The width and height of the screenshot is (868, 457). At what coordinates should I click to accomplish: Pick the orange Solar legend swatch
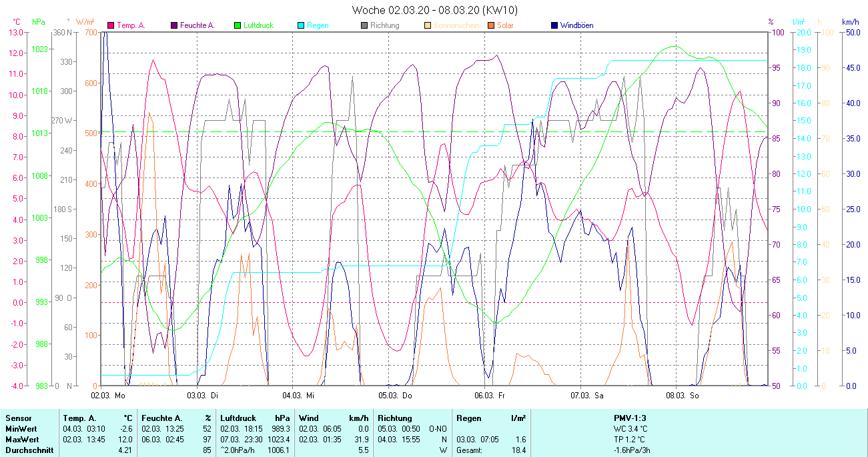[x=491, y=25]
